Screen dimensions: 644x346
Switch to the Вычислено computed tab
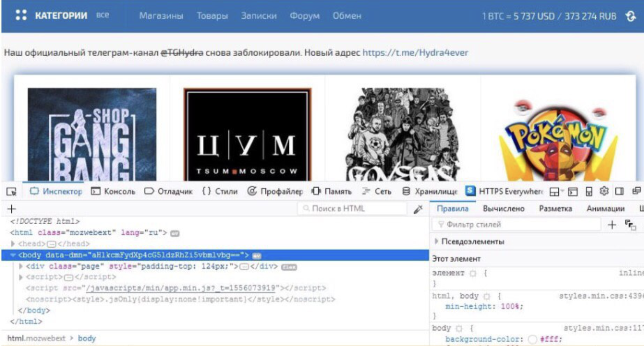(503, 208)
